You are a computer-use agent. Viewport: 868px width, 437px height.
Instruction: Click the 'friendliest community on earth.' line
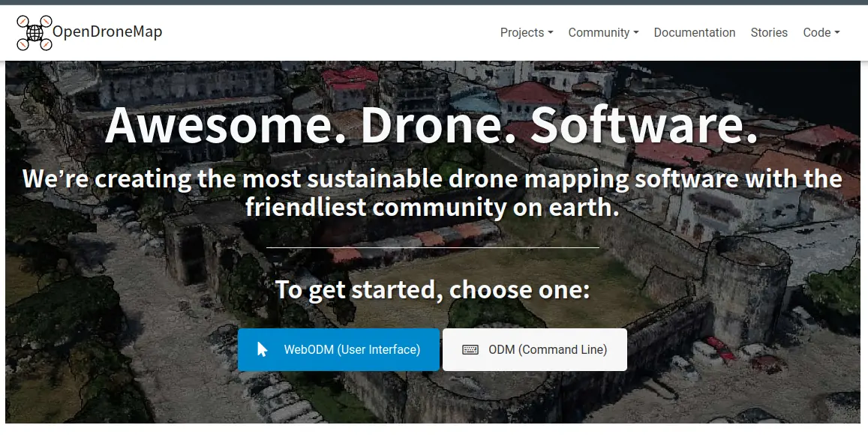(x=432, y=207)
